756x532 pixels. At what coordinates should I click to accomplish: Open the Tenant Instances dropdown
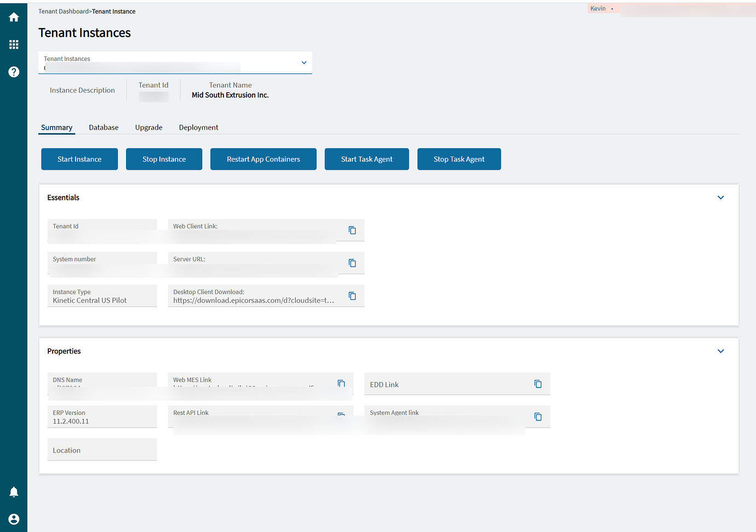point(303,62)
